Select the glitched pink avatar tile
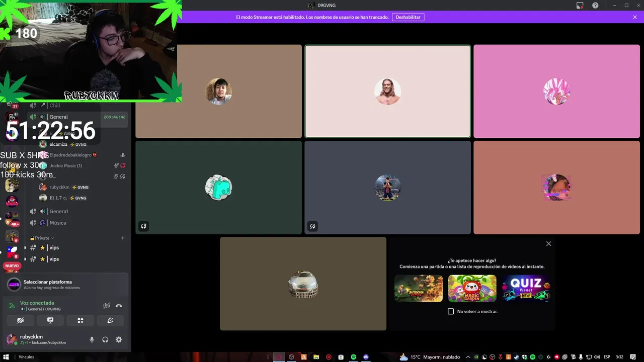Screen dimensions: 644x362 coord(556,188)
